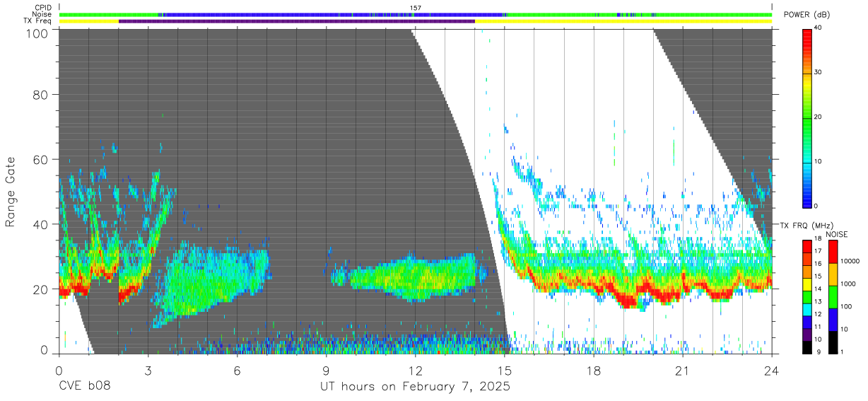Image resolution: width=868 pixels, height=401 pixels.
Task: Click the 40 tick on Range Gate axis
Action: pos(42,224)
